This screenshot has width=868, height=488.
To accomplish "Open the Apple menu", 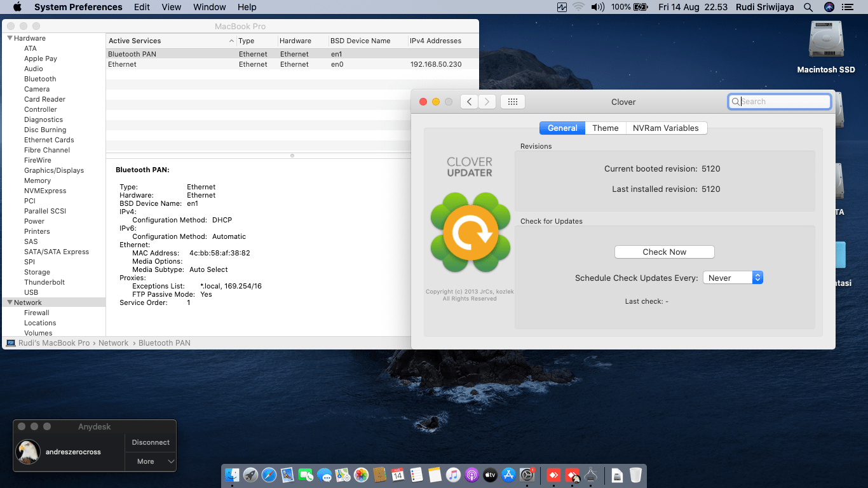I will click(17, 7).
